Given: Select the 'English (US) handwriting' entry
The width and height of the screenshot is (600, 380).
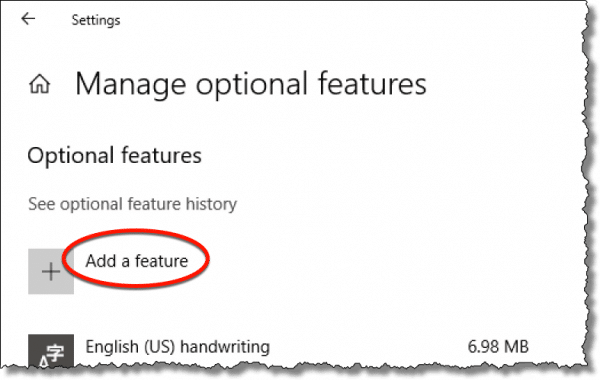Looking at the screenshot, I should coord(278,347).
